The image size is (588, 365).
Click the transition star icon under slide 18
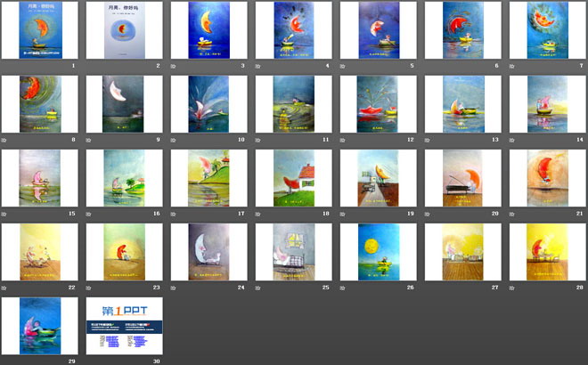[x=258, y=214]
